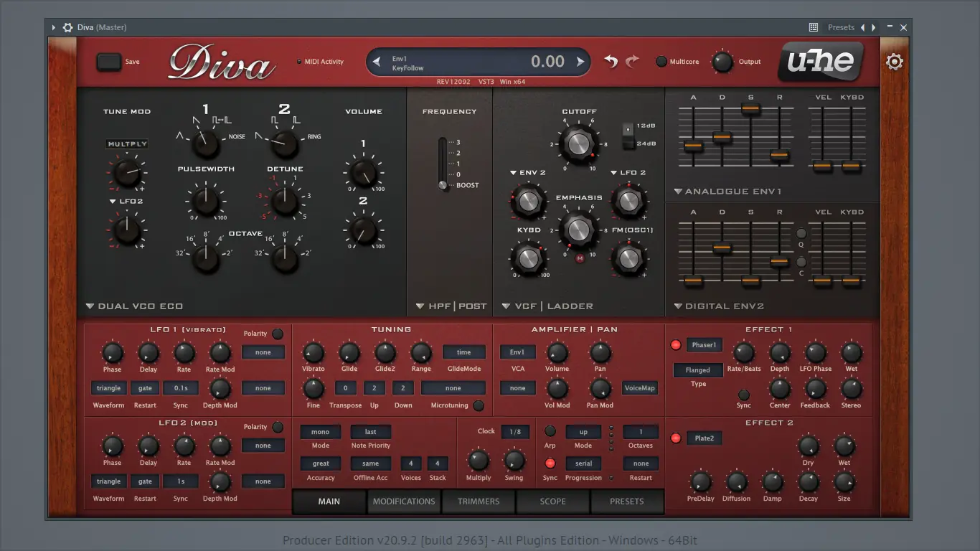Screen dimensions: 980x551
Task: Open LFO 1 triangle Waveform dropdown
Action: pos(109,388)
